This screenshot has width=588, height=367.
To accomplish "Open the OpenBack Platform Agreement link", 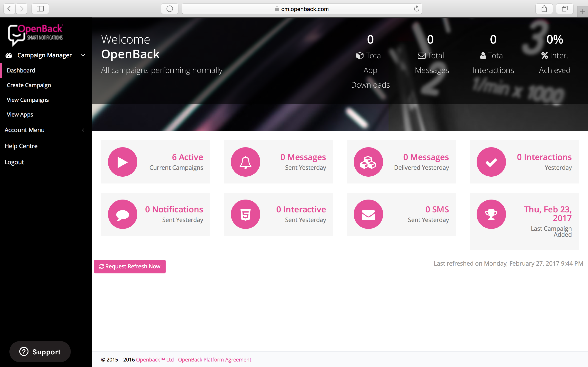I will click(215, 359).
